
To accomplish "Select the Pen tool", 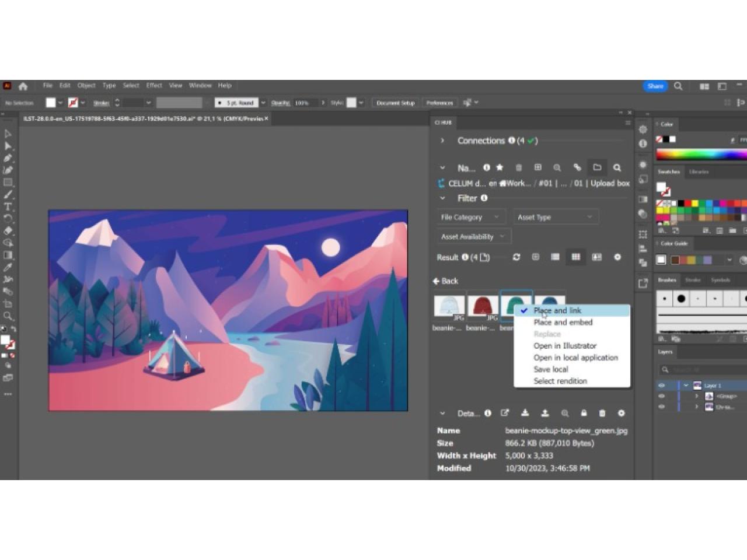I will coord(8,158).
